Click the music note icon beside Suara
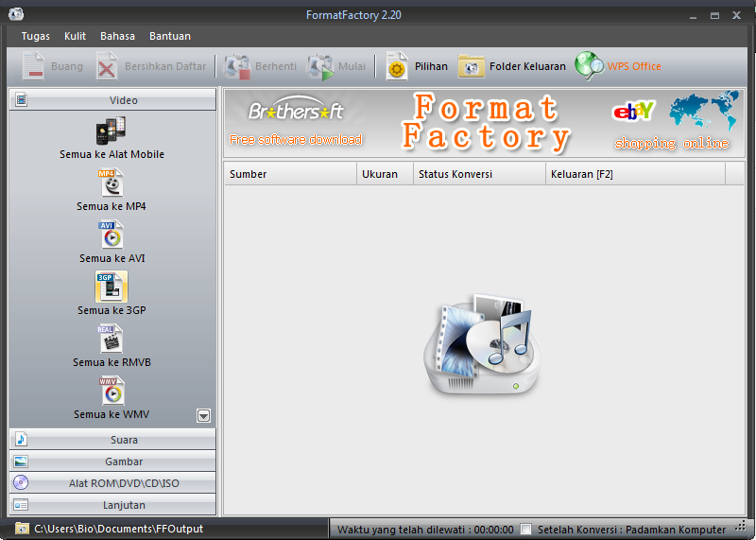Screen dimensions: 756x540 click(x=21, y=439)
